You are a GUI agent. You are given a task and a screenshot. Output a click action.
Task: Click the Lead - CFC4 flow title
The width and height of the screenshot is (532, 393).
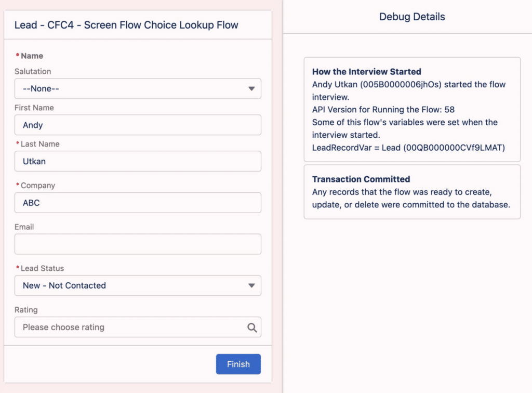[126, 25]
